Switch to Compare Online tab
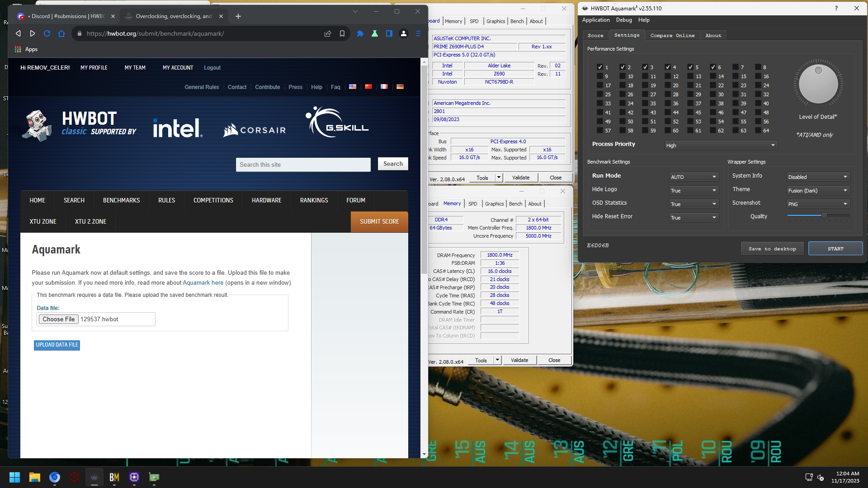Screen dimensions: 868x488 click(x=672, y=35)
